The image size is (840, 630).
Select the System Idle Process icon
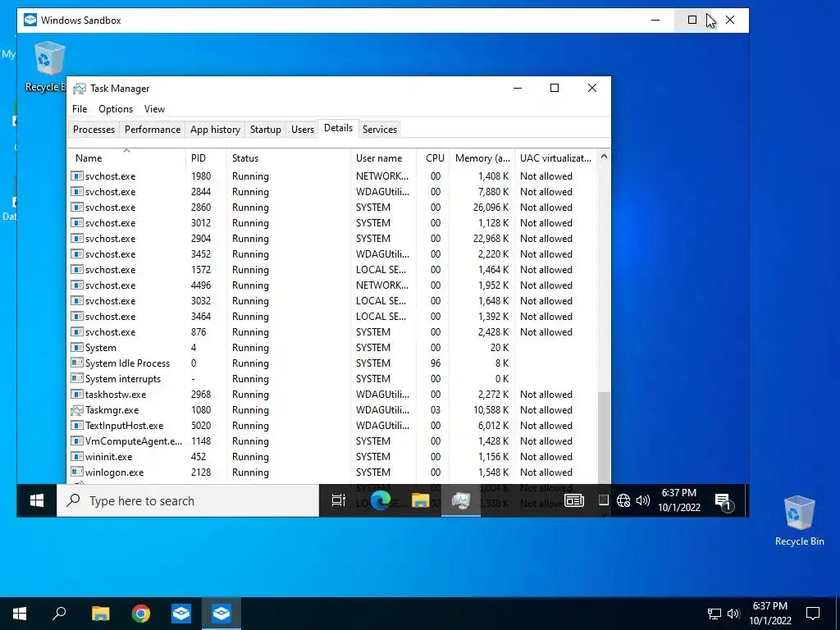point(77,363)
